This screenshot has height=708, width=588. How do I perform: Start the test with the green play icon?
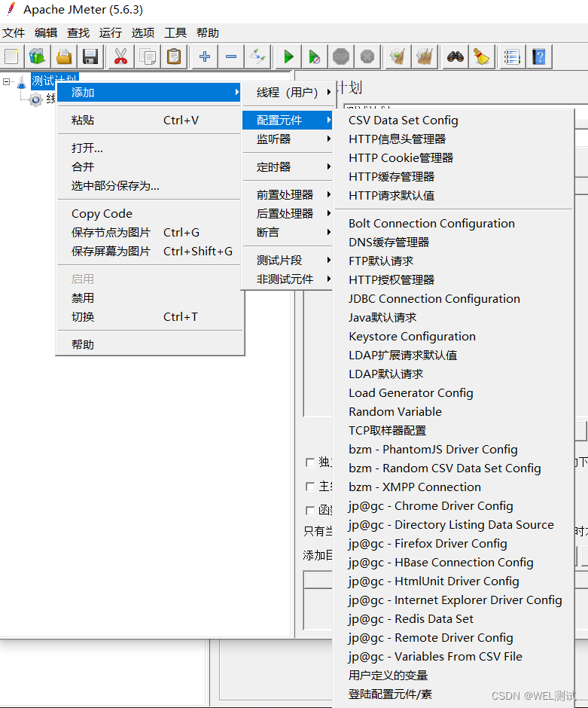tap(288, 56)
